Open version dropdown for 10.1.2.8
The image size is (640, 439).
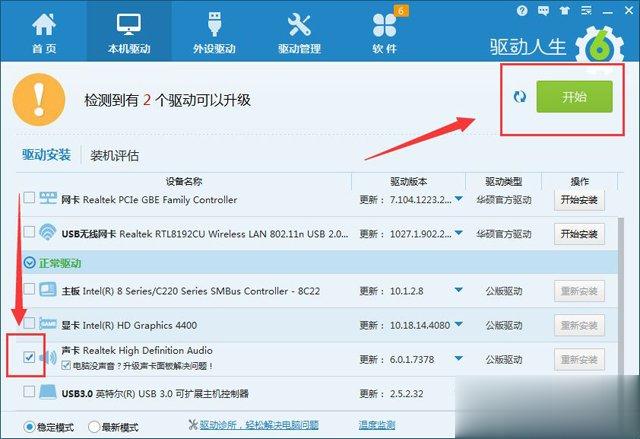[x=459, y=290]
